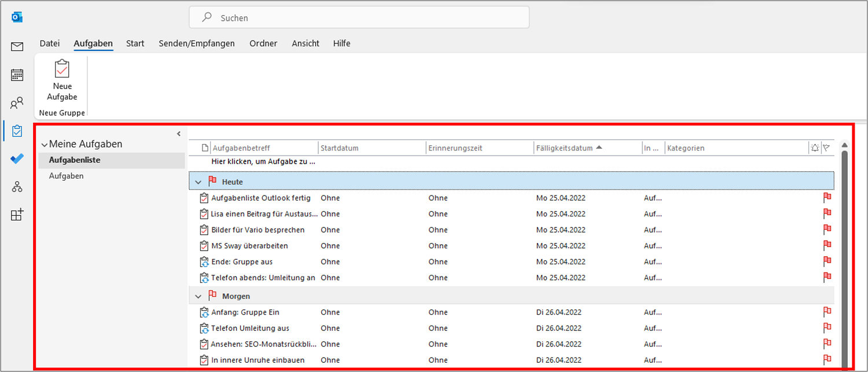Toggle flag for Aufgabenliste Outlook fertig
Viewport: 868px width, 372px height.
827,198
